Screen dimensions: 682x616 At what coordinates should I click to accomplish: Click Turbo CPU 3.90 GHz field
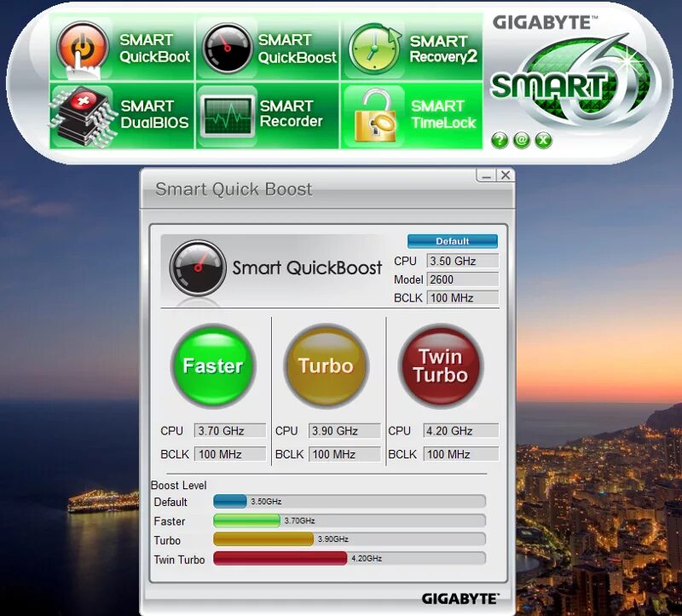(344, 431)
